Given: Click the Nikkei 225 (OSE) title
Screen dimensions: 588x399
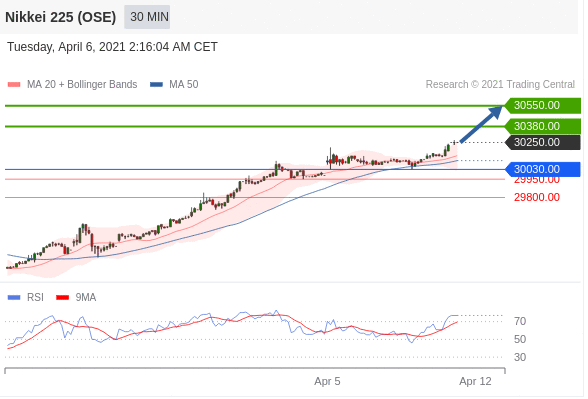Looking at the screenshot, I should pyautogui.click(x=60, y=17).
